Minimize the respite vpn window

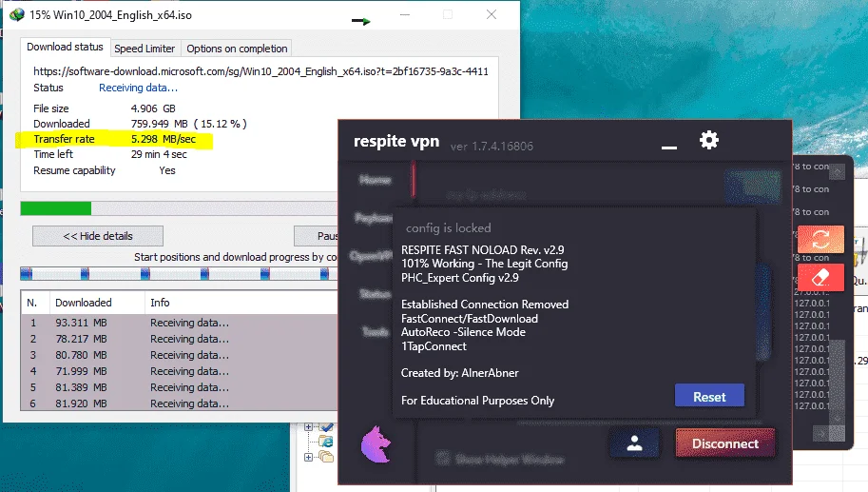(669, 148)
